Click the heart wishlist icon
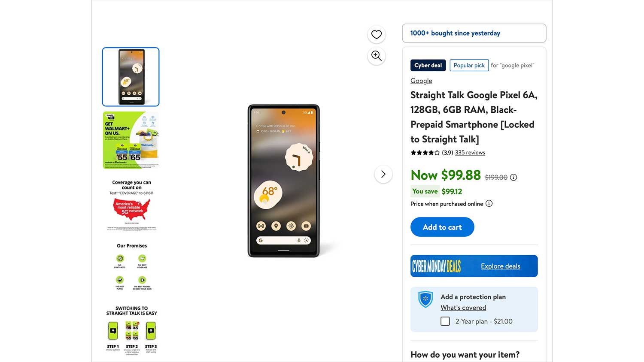Screen dimensions: 644x362 pyautogui.click(x=377, y=35)
